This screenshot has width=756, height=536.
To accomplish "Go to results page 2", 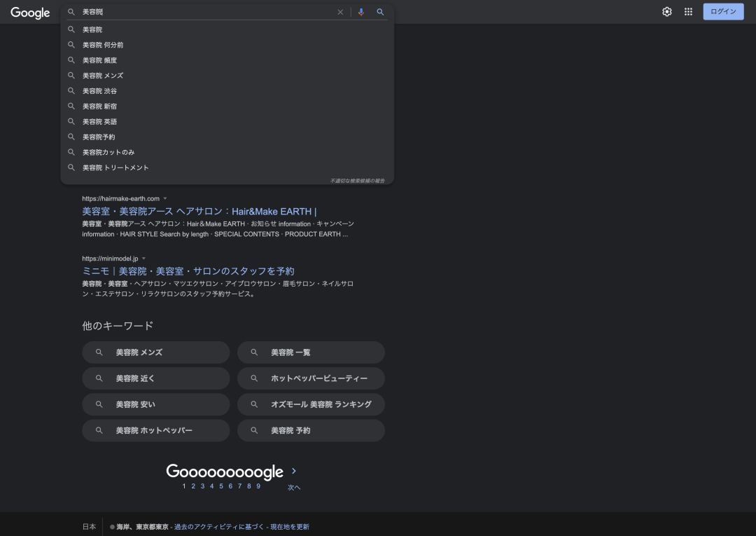I will tap(193, 486).
